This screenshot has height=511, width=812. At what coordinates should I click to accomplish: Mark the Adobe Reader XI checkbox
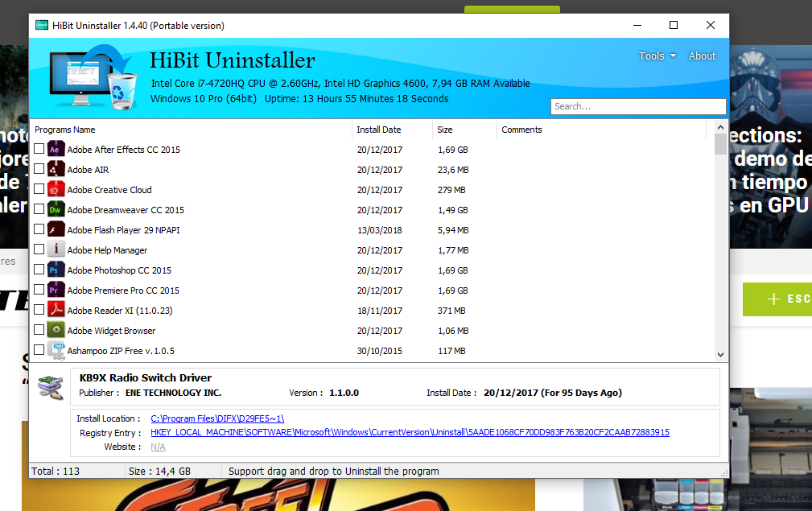pyautogui.click(x=39, y=310)
